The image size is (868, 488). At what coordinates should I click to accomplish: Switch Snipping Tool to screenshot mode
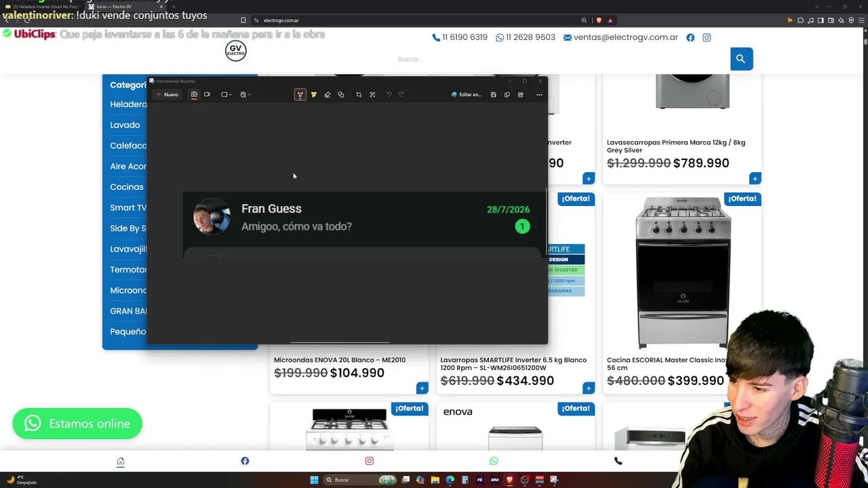pos(194,95)
